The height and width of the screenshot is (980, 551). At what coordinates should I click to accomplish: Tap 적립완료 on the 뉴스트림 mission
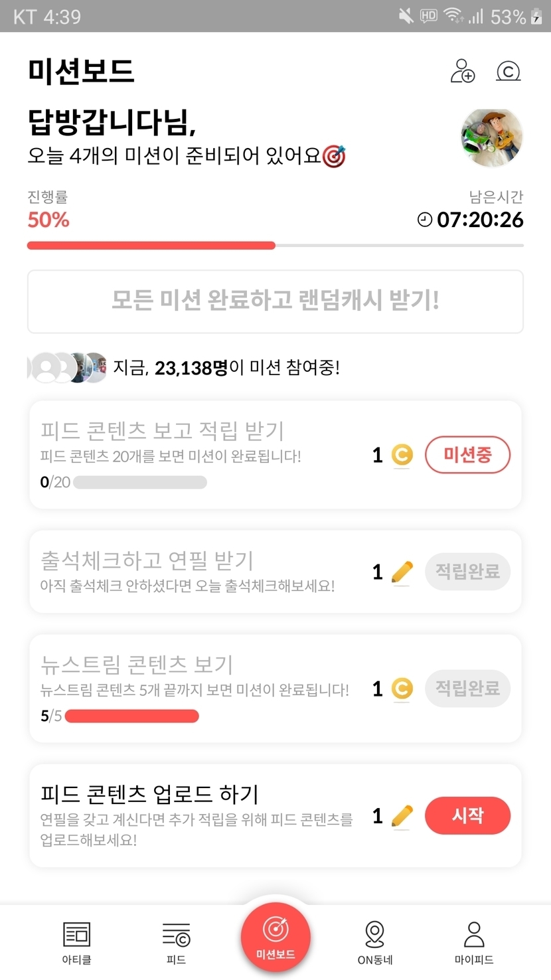click(x=467, y=689)
